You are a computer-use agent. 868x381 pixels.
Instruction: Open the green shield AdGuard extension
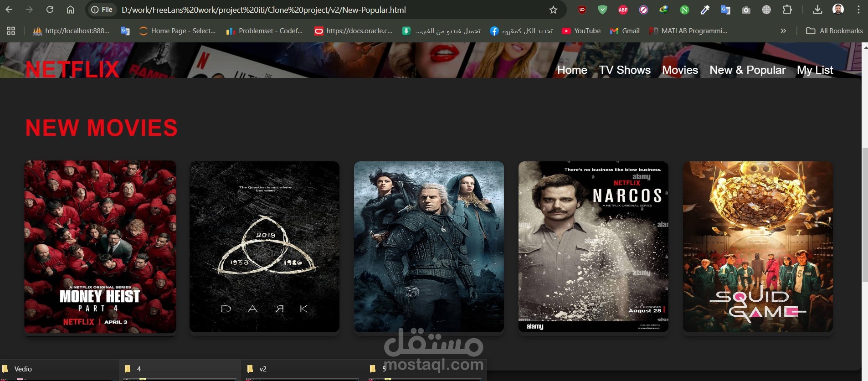click(x=602, y=10)
